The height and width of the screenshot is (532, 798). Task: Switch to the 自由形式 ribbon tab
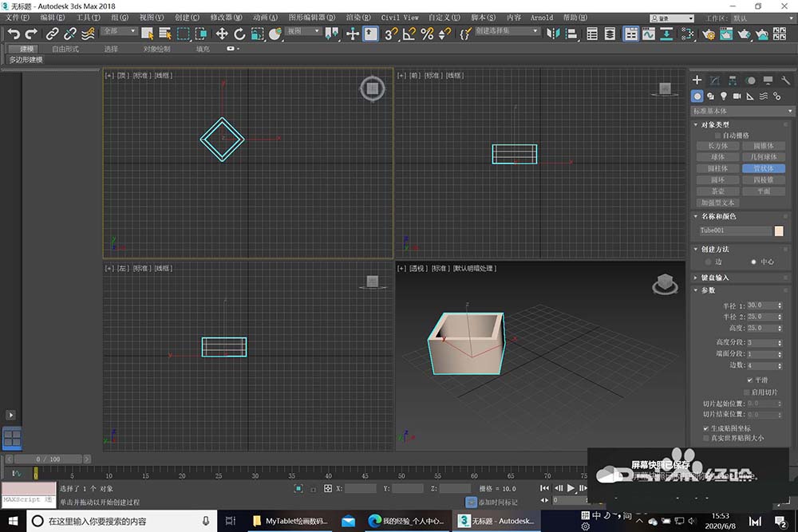pyautogui.click(x=65, y=49)
